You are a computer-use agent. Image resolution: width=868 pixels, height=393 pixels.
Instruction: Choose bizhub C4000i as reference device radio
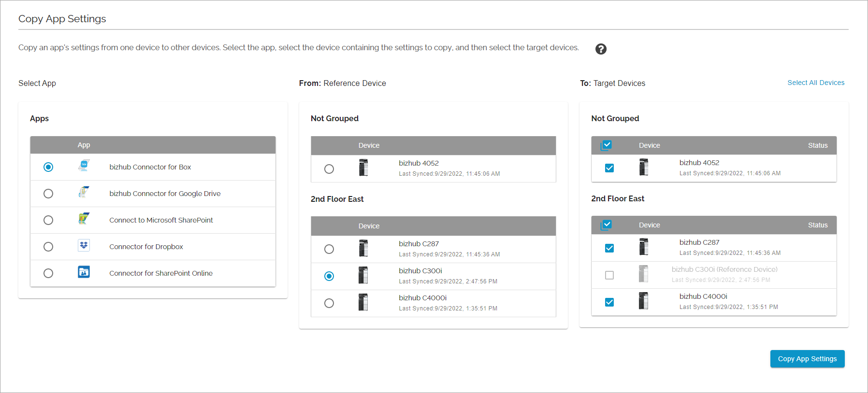click(329, 303)
